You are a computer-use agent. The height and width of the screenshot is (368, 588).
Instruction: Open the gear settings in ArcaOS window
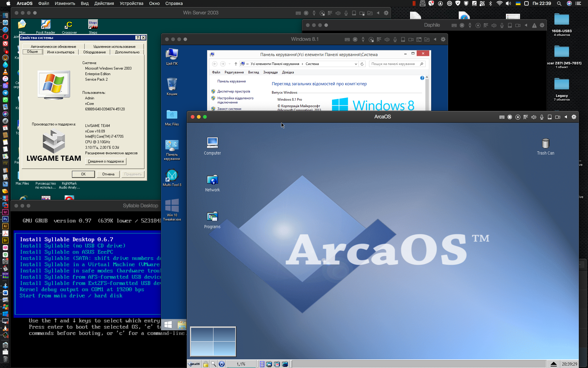point(574,117)
